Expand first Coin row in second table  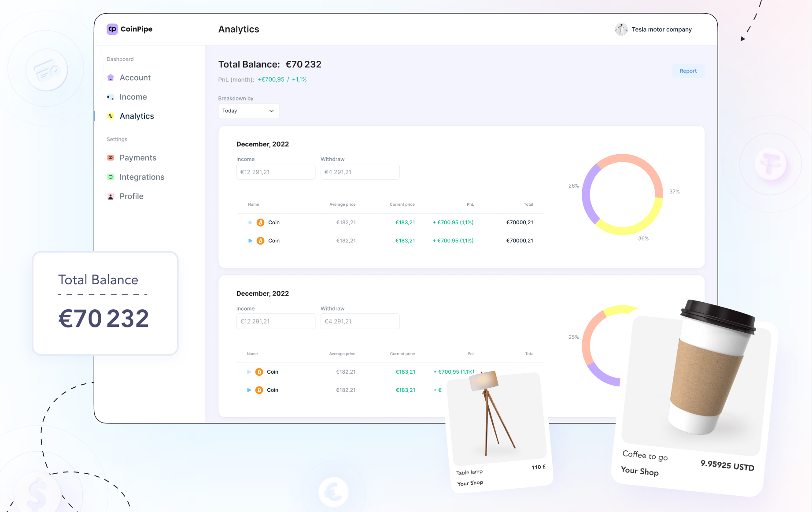click(x=249, y=372)
